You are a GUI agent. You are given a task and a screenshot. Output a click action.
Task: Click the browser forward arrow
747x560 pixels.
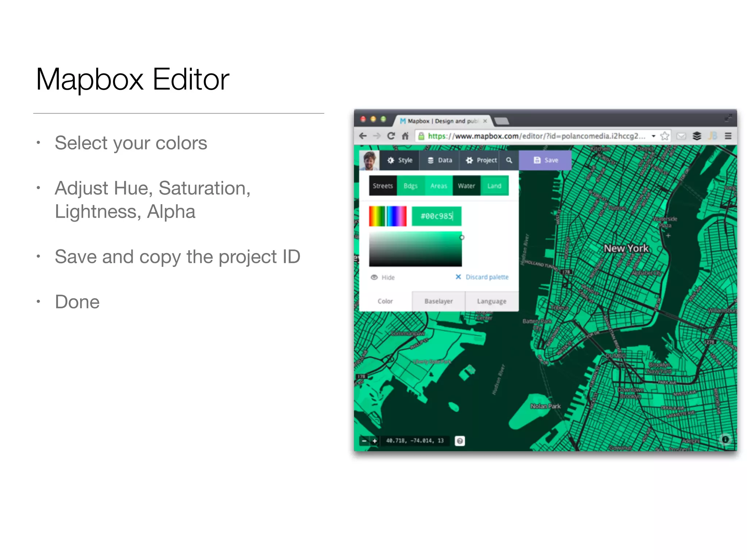pos(377,136)
